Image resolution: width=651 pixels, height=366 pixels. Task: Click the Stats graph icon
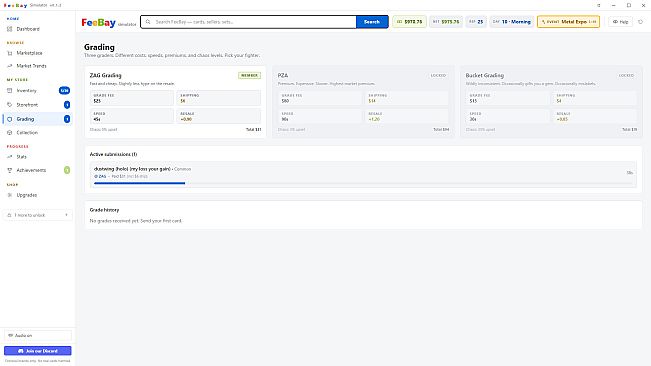[10, 157]
